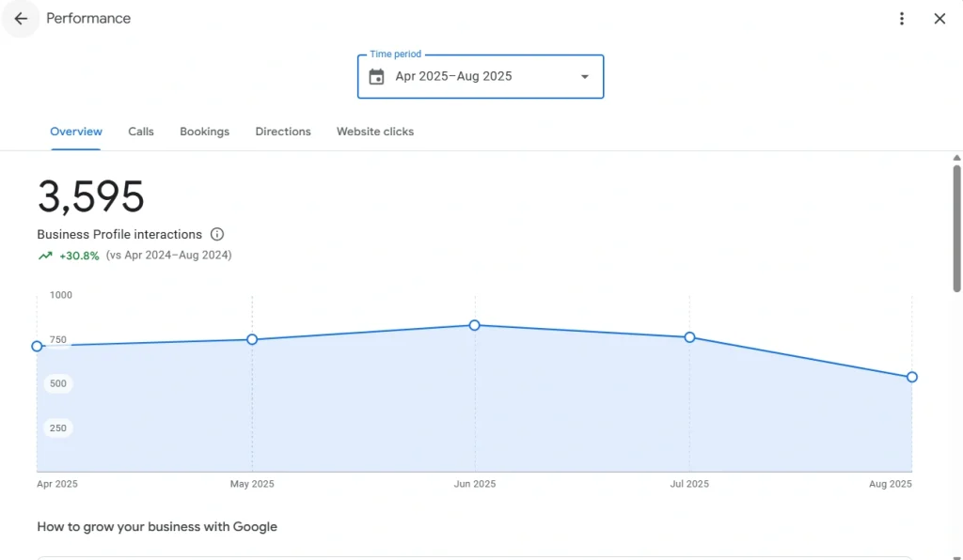Click the +30.8% growth percentage

pos(78,255)
